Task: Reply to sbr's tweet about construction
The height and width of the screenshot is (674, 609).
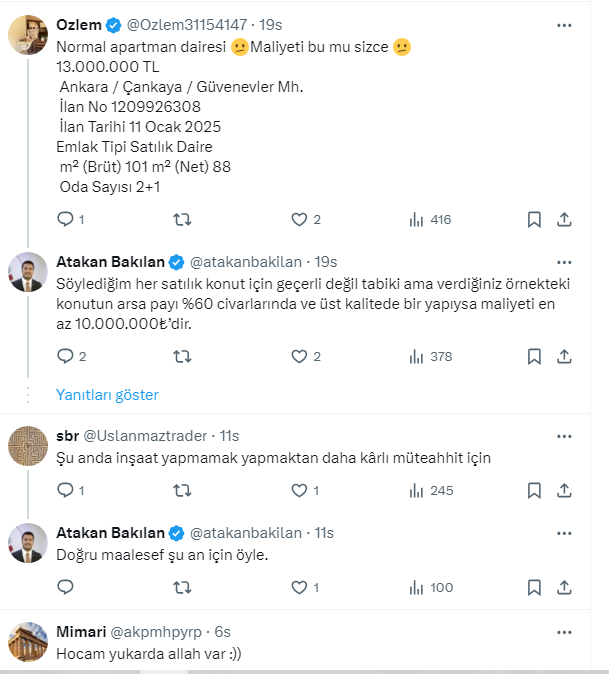Action: point(66,490)
